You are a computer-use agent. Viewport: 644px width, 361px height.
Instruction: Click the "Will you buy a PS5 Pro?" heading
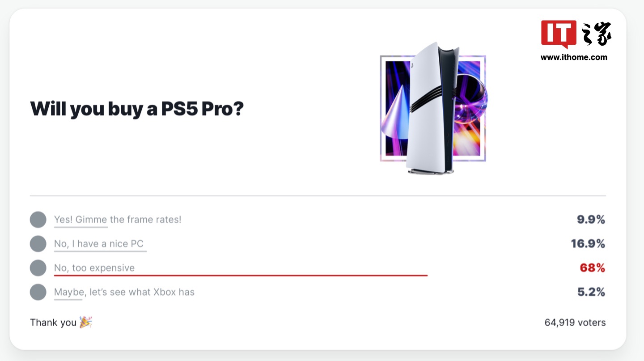point(137,109)
